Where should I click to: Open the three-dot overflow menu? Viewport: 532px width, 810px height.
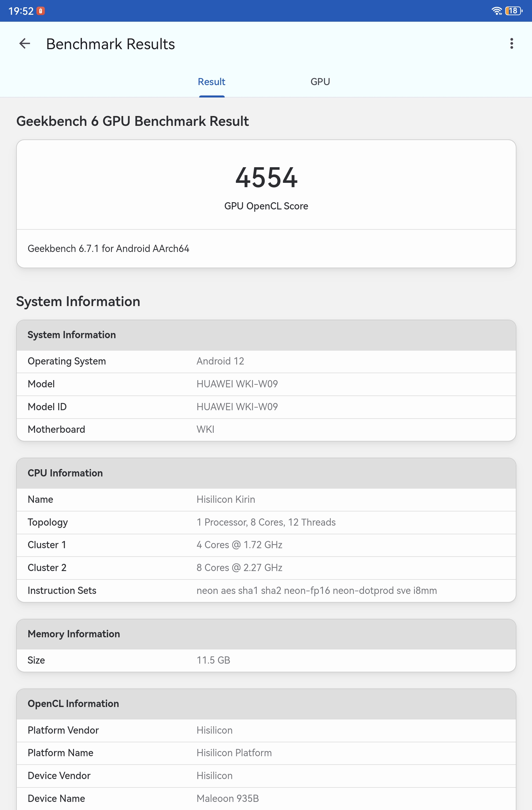point(511,44)
